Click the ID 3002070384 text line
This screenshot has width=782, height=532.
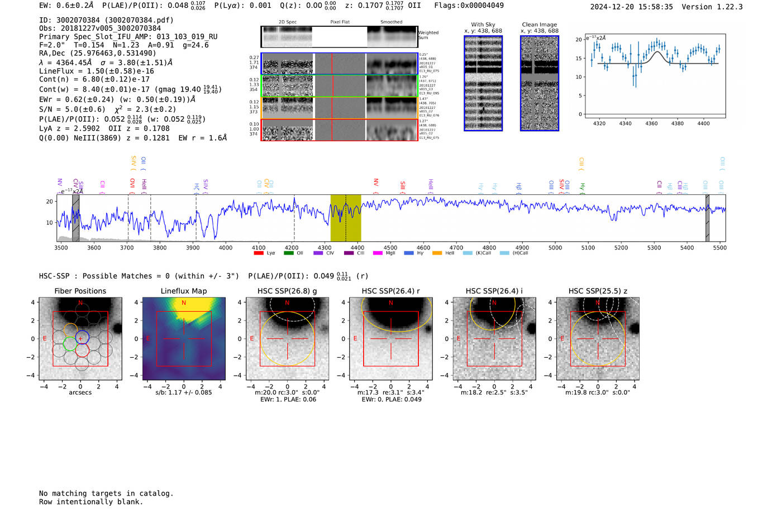coord(106,20)
